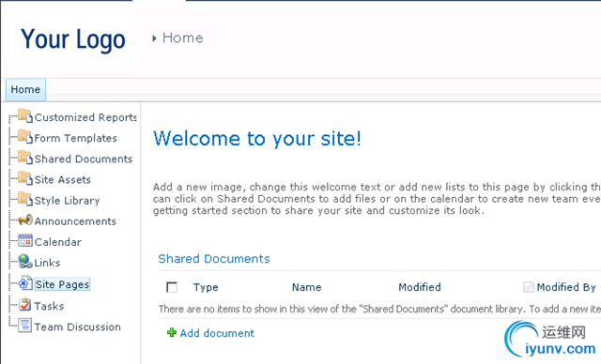Click the Add document link
Viewport: 601px width, 364px height.
pyautogui.click(x=217, y=333)
